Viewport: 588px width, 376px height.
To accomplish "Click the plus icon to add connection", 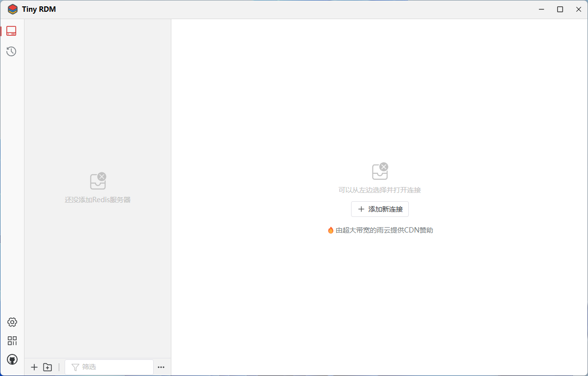I will click(34, 367).
